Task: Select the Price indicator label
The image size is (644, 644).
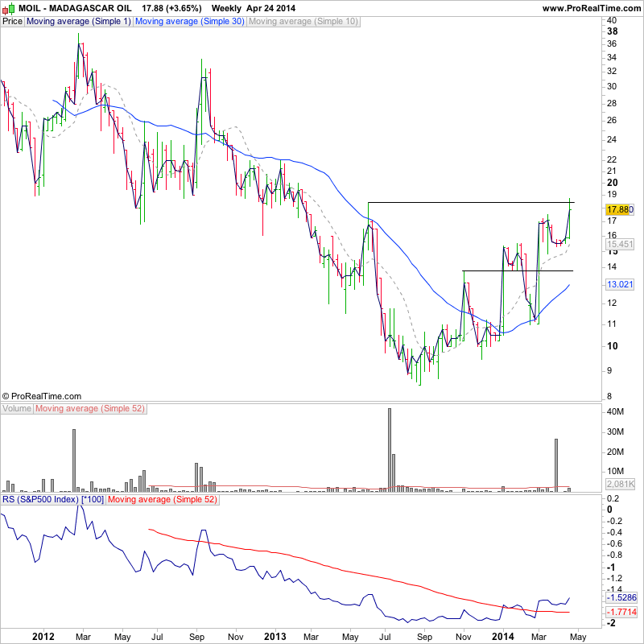Action: (12, 22)
